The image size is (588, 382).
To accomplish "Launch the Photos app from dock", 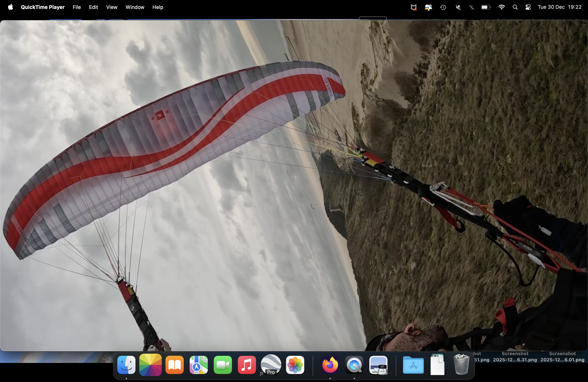I will (x=295, y=365).
